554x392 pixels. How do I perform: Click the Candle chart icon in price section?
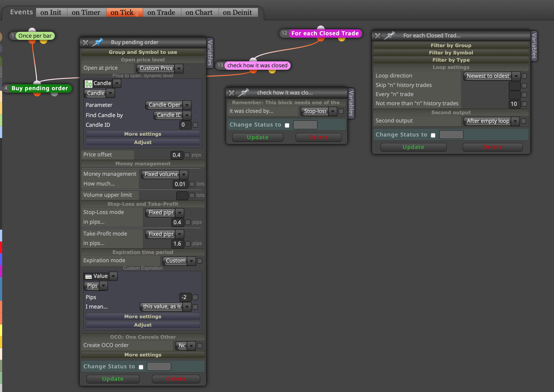(x=88, y=84)
